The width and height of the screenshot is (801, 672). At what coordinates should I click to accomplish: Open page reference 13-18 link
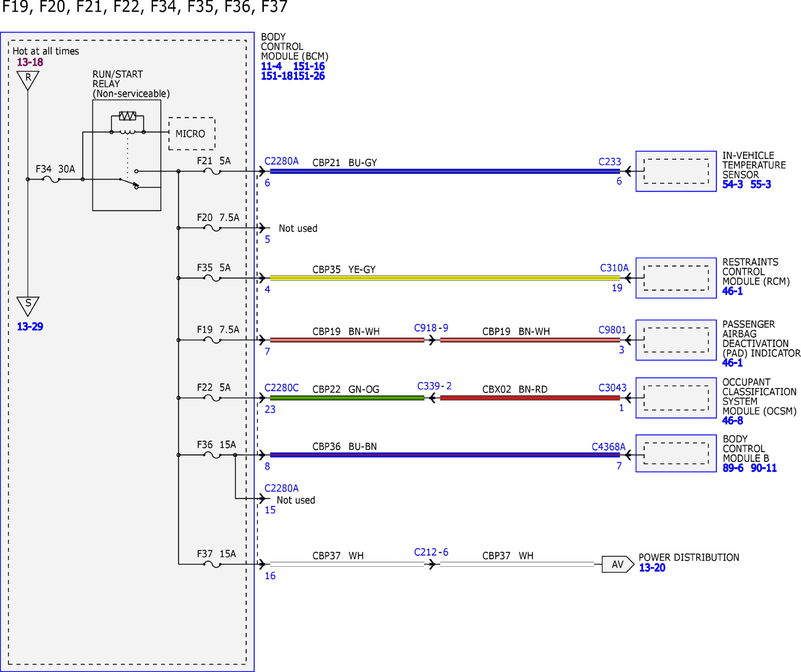point(30,62)
